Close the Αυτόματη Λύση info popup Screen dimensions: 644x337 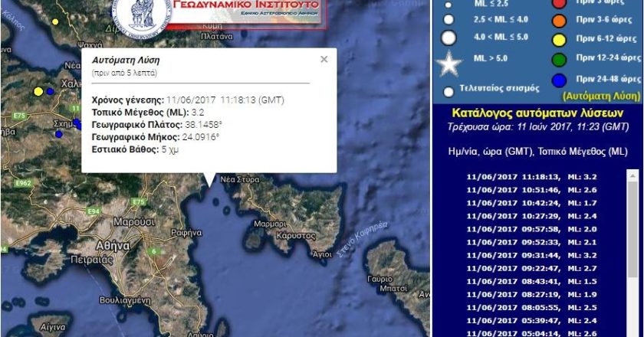click(x=324, y=60)
